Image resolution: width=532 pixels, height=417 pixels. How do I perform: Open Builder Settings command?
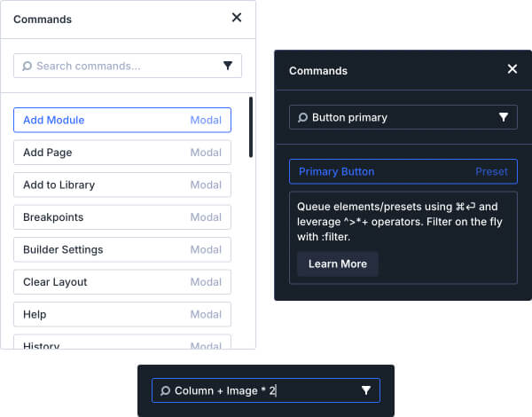(122, 249)
